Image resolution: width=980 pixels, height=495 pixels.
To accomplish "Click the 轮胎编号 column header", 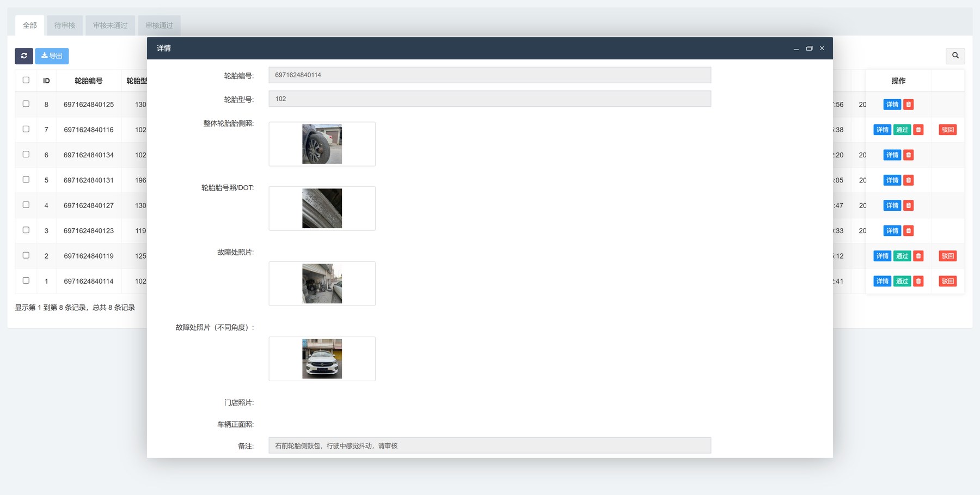I will click(x=89, y=81).
